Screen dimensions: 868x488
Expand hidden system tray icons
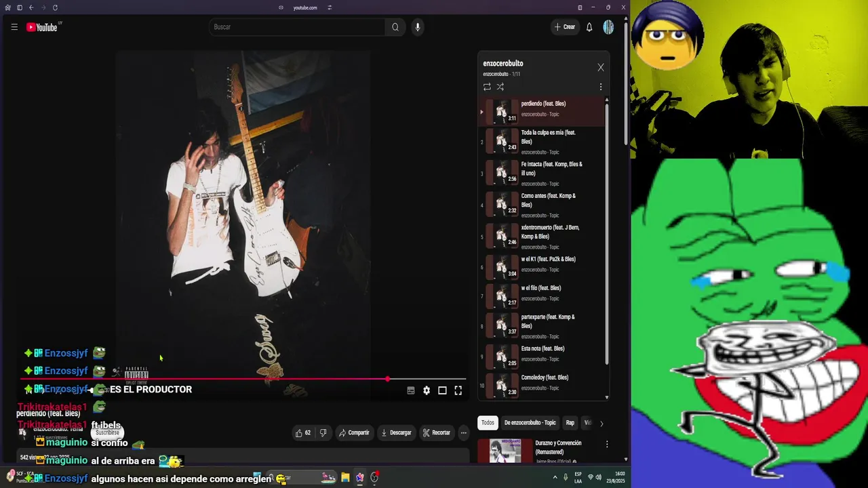555,478
